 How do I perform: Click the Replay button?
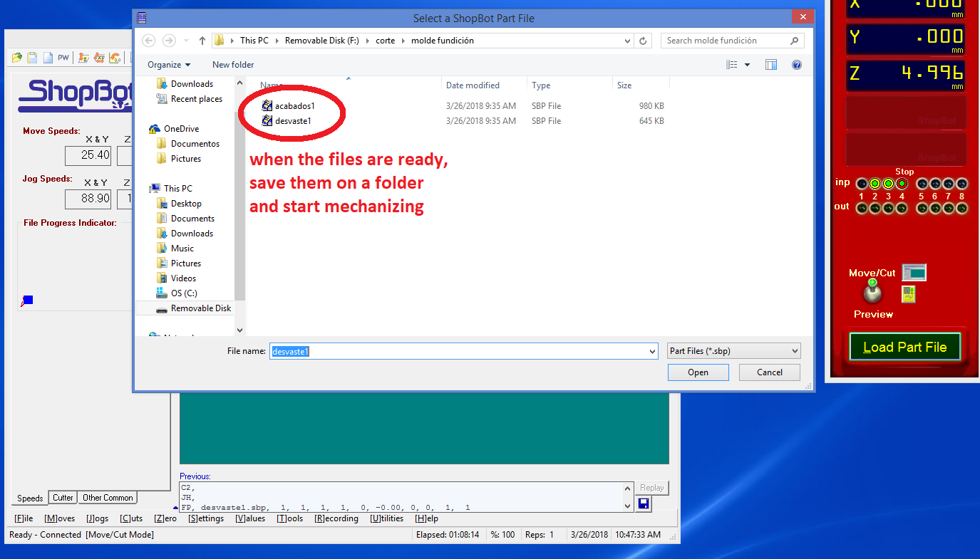pyautogui.click(x=652, y=488)
